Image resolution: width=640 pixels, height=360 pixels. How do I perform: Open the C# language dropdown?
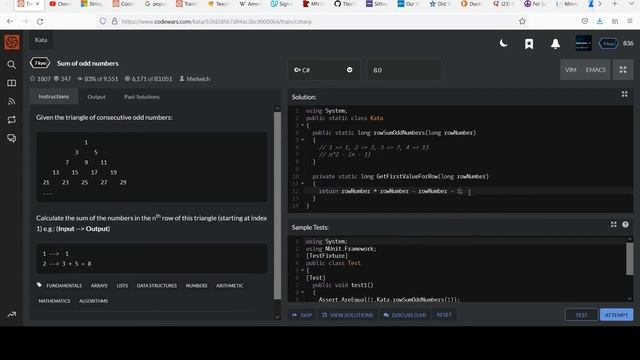point(323,70)
